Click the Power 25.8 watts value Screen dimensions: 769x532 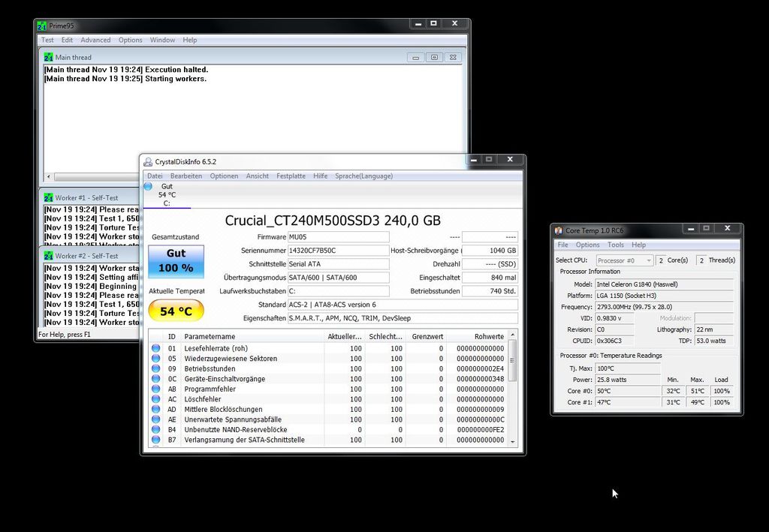pyautogui.click(x=628, y=380)
